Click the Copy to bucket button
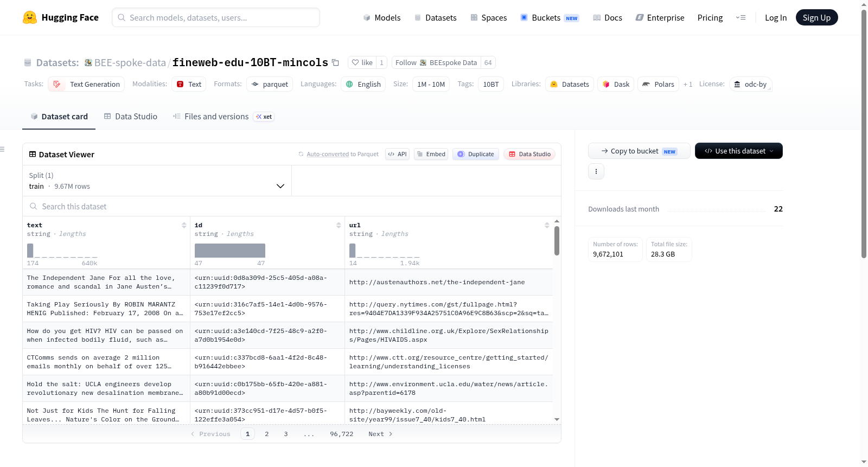This screenshot has width=868, height=467. coord(639,151)
